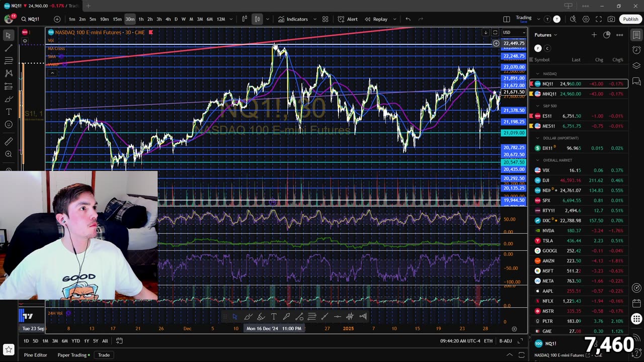
Task: Switch to the 15m timeframe
Action: click(117, 19)
